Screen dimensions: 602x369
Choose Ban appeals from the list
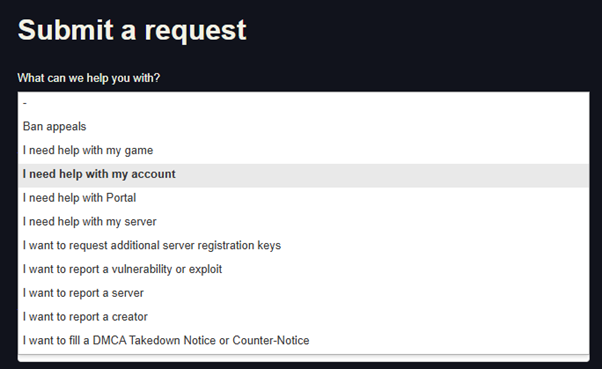(303, 126)
